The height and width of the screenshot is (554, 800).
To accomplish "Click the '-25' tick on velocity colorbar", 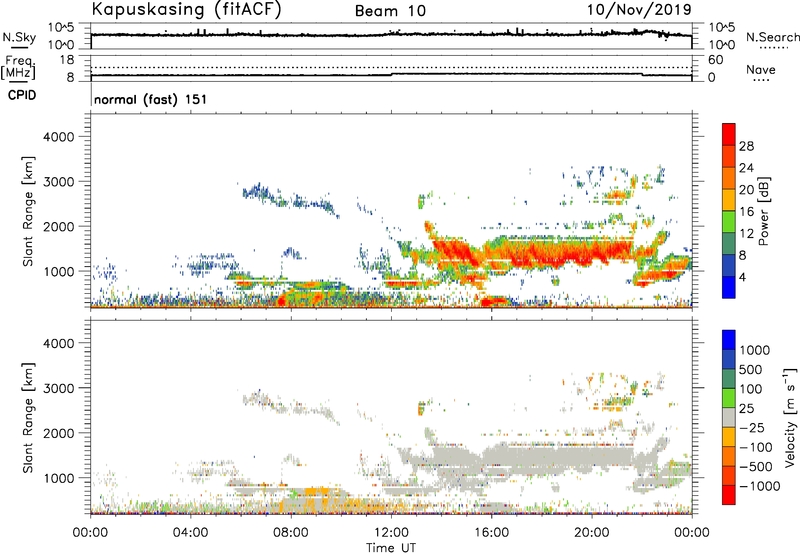I will 752,427.
